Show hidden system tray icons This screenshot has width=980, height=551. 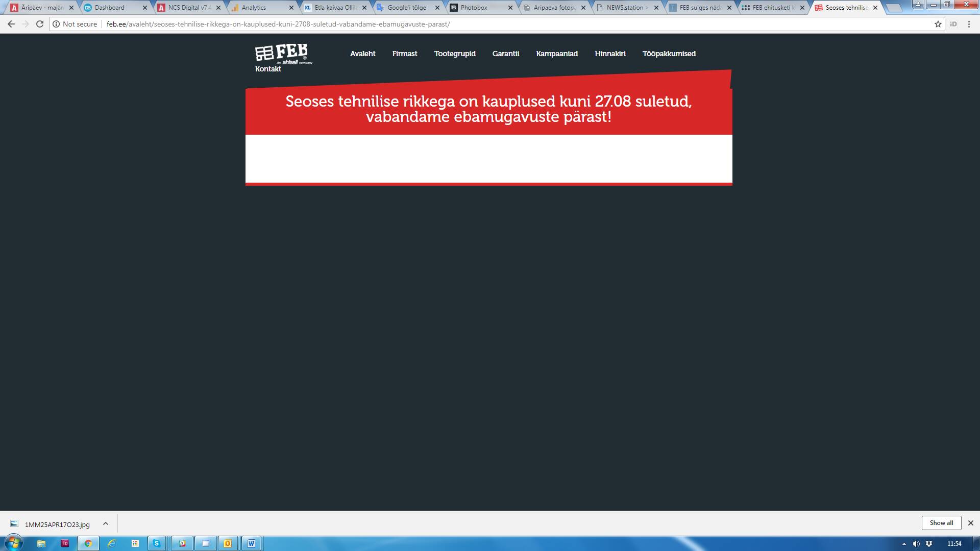(x=904, y=543)
